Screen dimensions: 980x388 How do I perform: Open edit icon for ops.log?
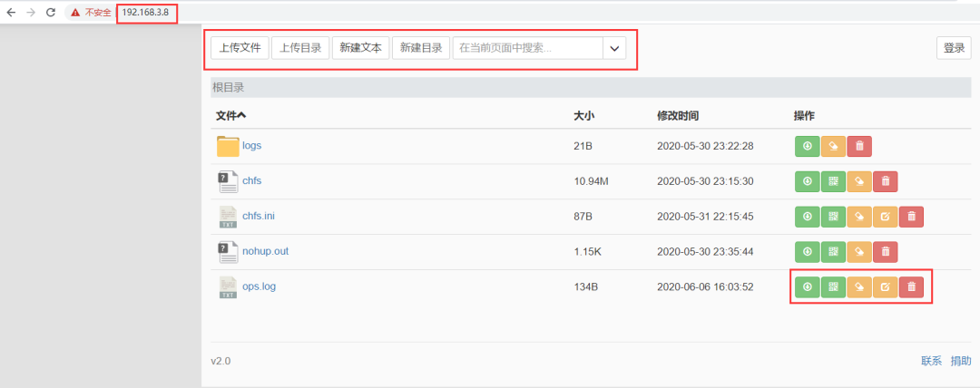pos(886,287)
